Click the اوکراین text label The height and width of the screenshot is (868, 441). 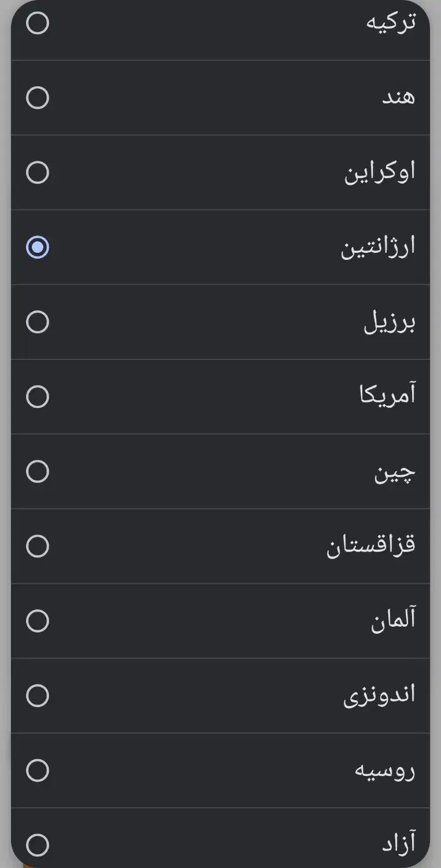pyautogui.click(x=380, y=172)
